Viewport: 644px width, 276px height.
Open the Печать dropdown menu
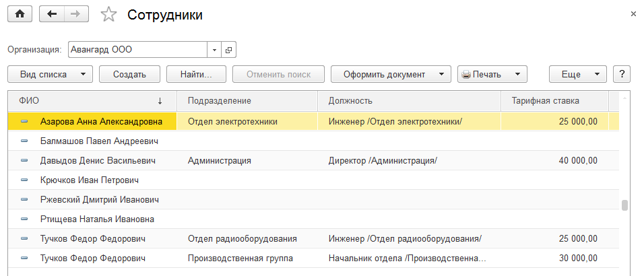(x=492, y=74)
